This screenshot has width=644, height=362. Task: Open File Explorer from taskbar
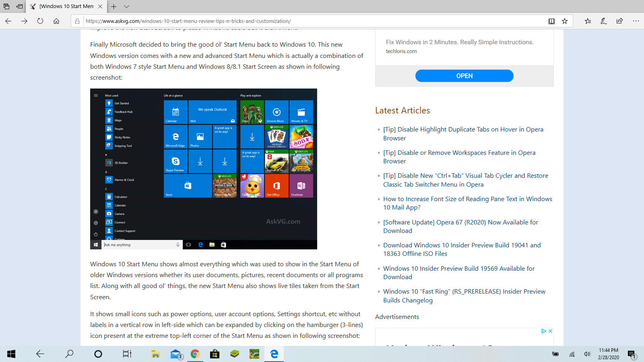point(156,354)
